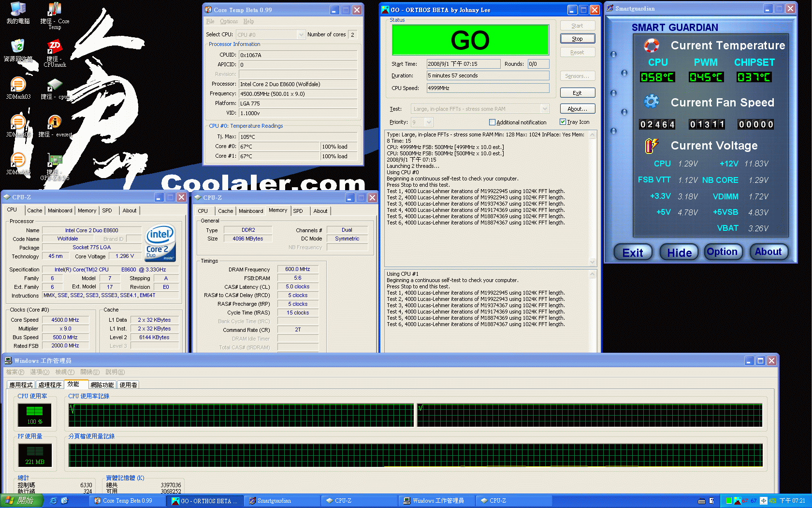
Task: Click the ORTHOS tray icon with red mountain
Action: (737, 501)
